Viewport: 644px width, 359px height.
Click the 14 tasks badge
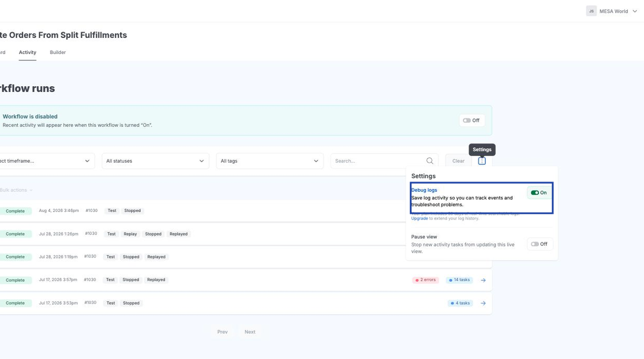pyautogui.click(x=459, y=280)
